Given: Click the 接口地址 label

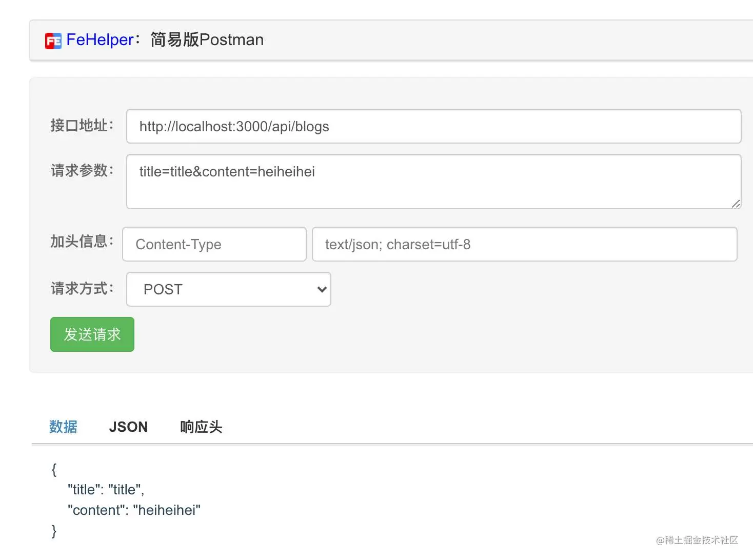Looking at the screenshot, I should pyautogui.click(x=82, y=125).
